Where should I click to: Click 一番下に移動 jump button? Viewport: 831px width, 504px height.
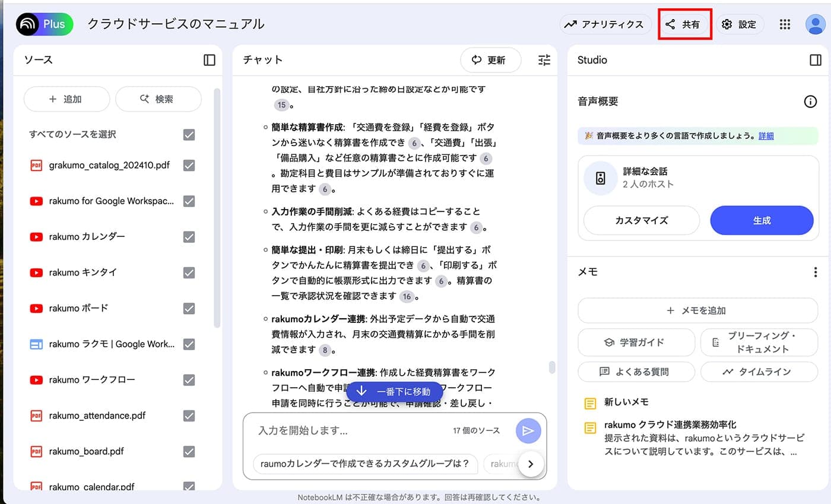[395, 392]
